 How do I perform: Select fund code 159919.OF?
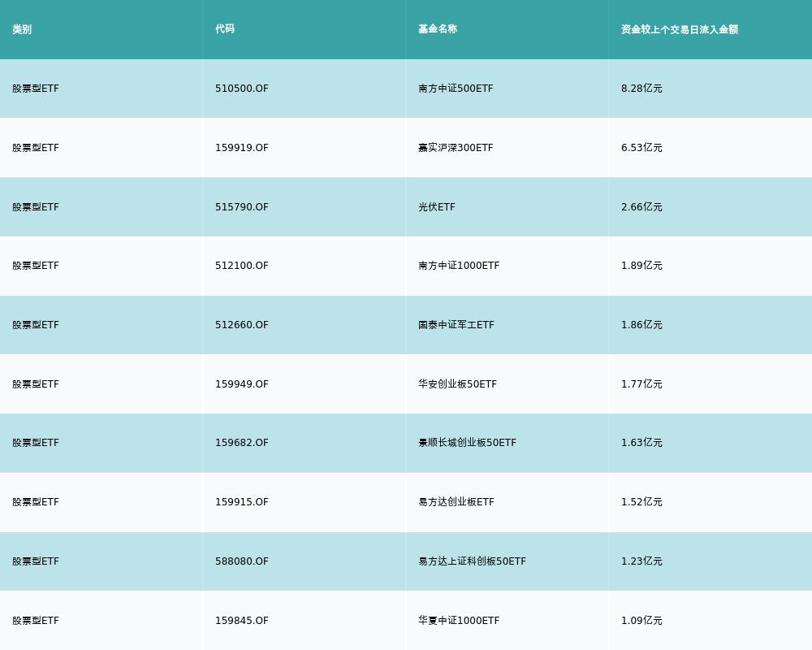(242, 148)
